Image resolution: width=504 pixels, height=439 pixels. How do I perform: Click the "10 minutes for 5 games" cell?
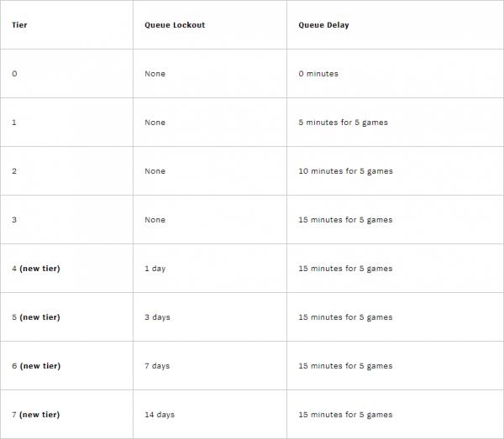tap(345, 171)
